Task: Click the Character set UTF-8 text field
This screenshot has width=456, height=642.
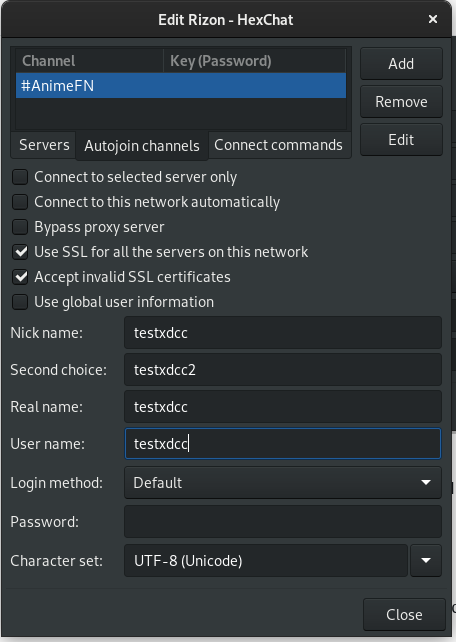Action: click(266, 561)
